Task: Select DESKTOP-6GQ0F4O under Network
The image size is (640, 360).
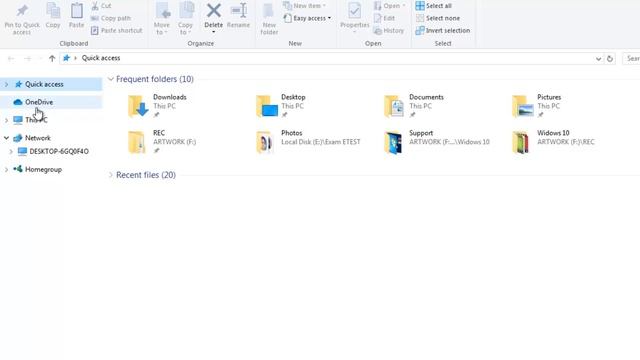Action: coord(53,151)
